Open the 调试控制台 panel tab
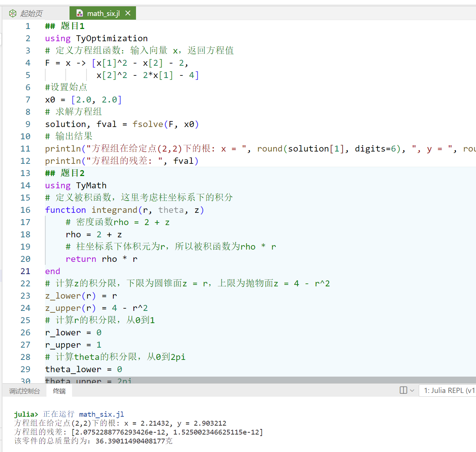The width and height of the screenshot is (476, 452). 25,391
